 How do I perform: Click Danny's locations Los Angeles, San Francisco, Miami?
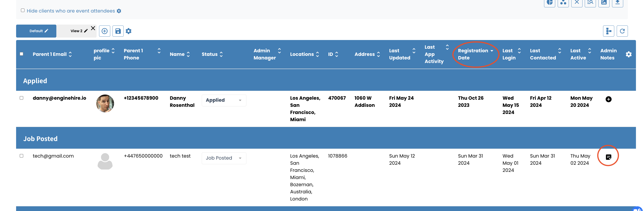(x=305, y=109)
